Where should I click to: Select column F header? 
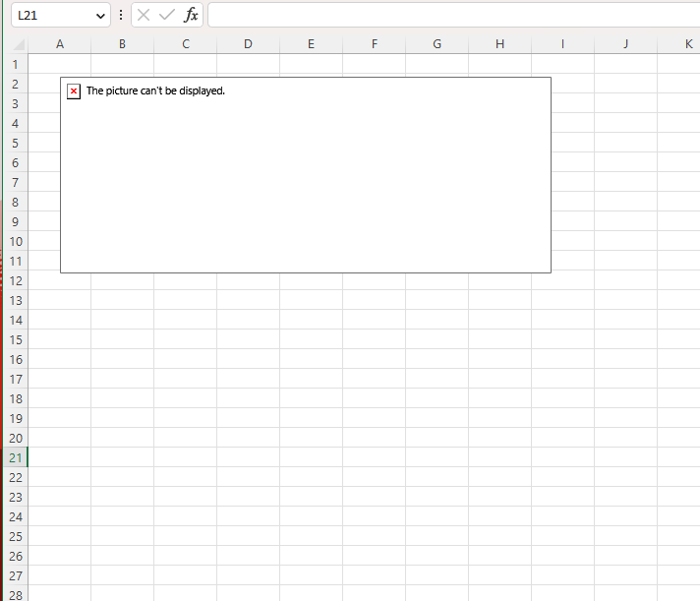click(375, 44)
